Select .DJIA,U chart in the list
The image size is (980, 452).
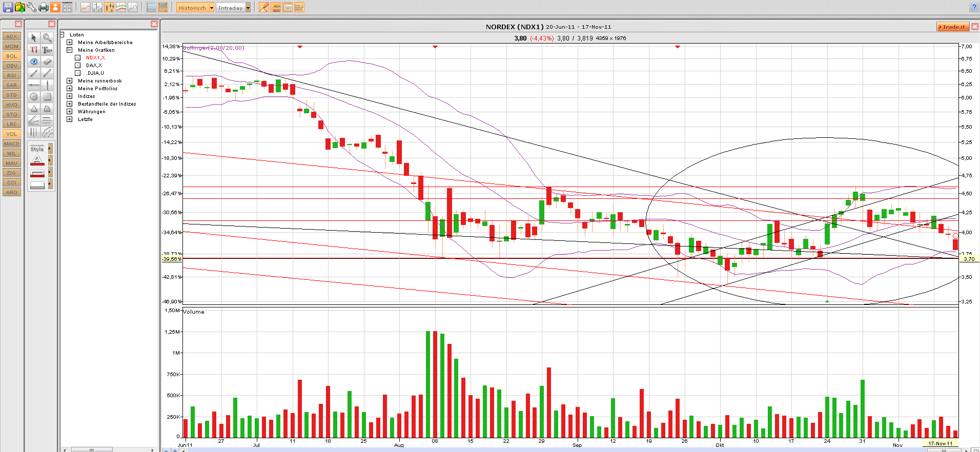(x=95, y=73)
